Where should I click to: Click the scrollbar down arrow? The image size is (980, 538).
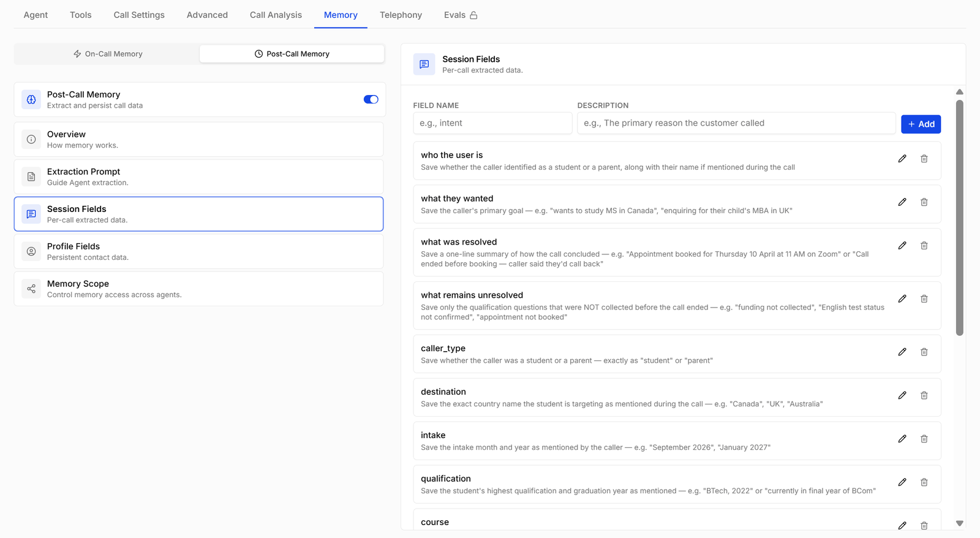click(960, 523)
